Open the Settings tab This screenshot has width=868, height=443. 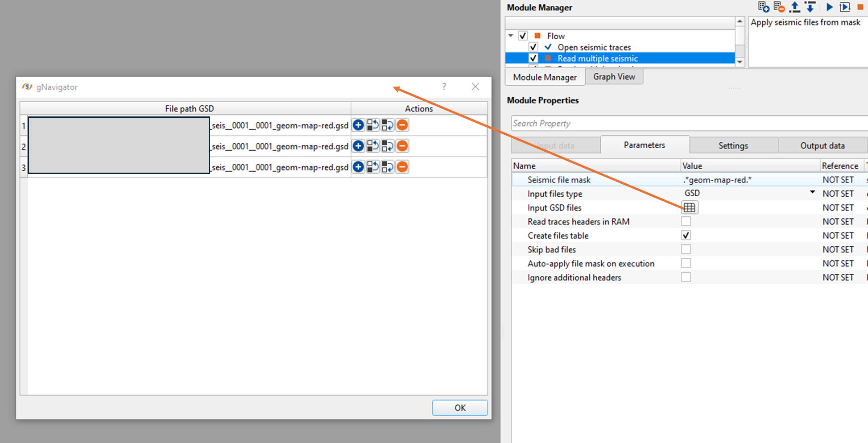[733, 145]
